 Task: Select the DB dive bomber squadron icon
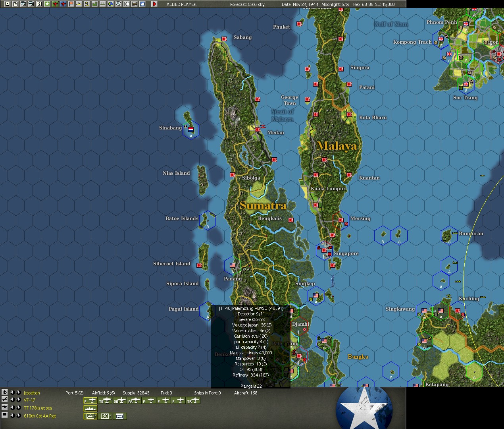click(x=120, y=401)
